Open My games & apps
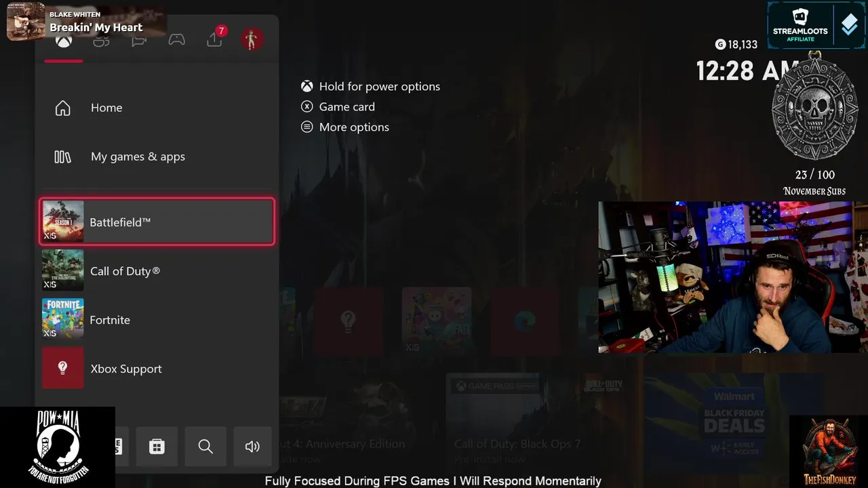Image resolution: width=868 pixels, height=488 pixels. (x=157, y=157)
